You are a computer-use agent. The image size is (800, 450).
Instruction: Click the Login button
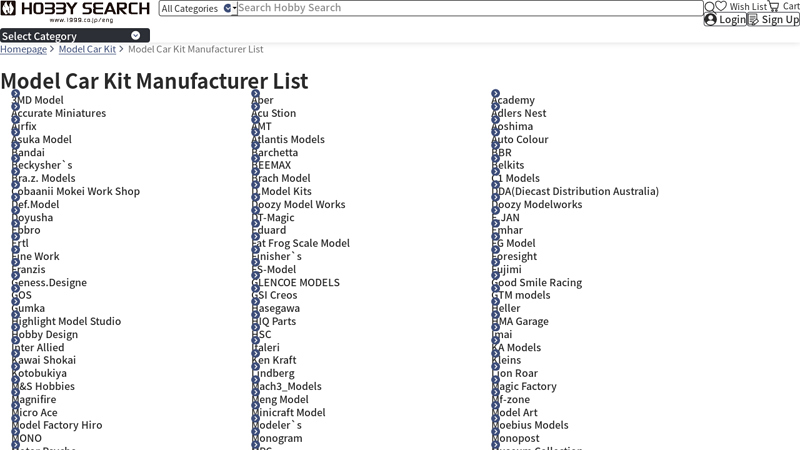click(725, 19)
